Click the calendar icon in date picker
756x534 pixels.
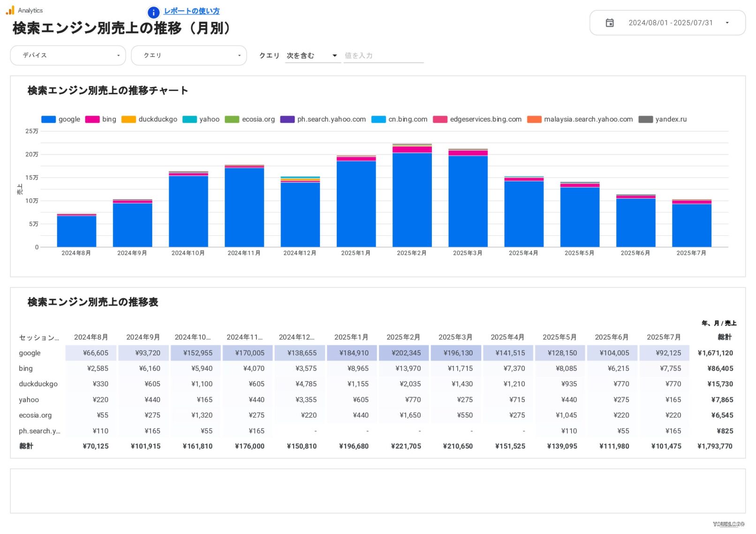[609, 23]
